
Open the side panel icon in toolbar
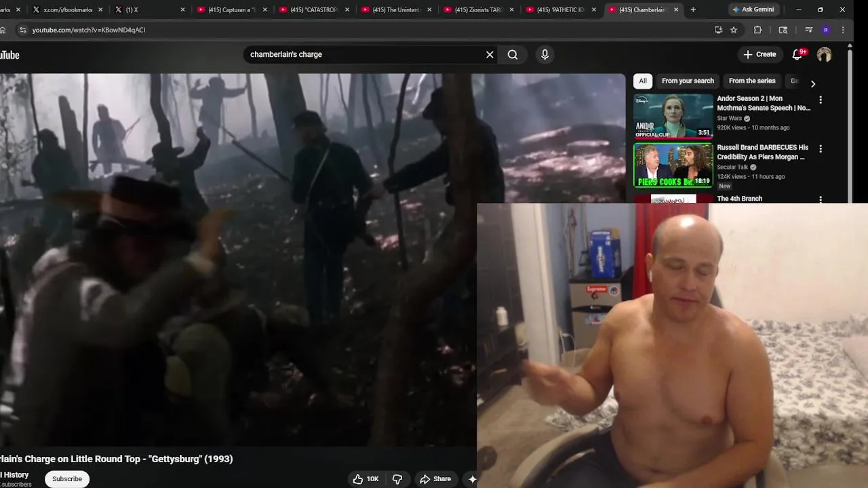783,30
